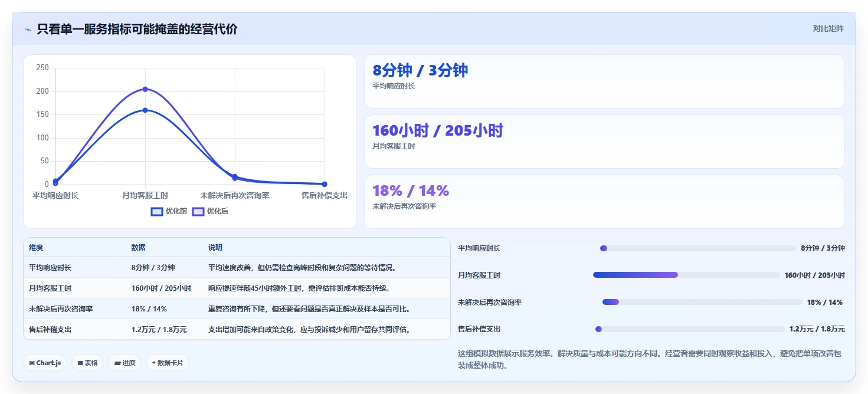The width and height of the screenshot is (868, 394).
Task: Click the x-axis label 月均客服工时
Action: (x=145, y=195)
